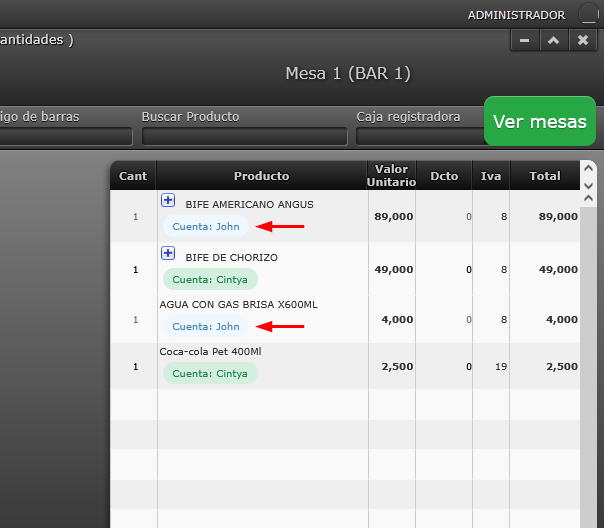Viewport: 604px width, 528px height.
Task: Expand the BIFE AMERICANO ANGUS plus icon
Action: tap(168, 200)
